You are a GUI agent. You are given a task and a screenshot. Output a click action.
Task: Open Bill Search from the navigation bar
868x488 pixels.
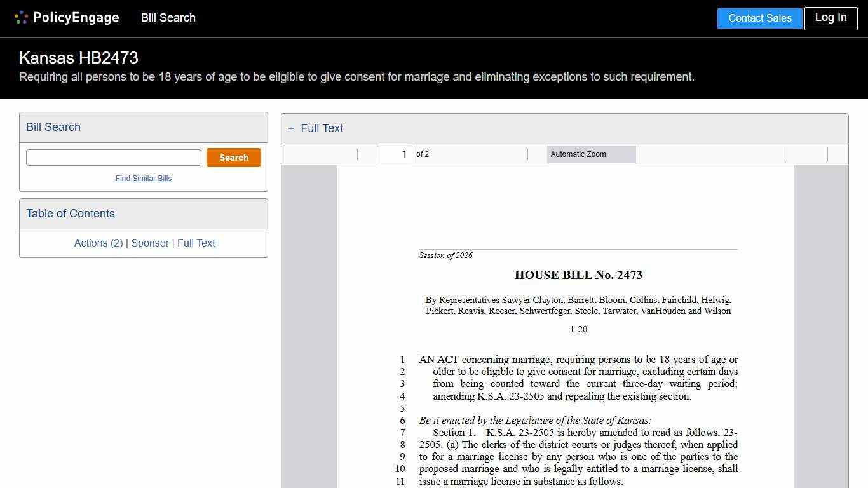(168, 18)
